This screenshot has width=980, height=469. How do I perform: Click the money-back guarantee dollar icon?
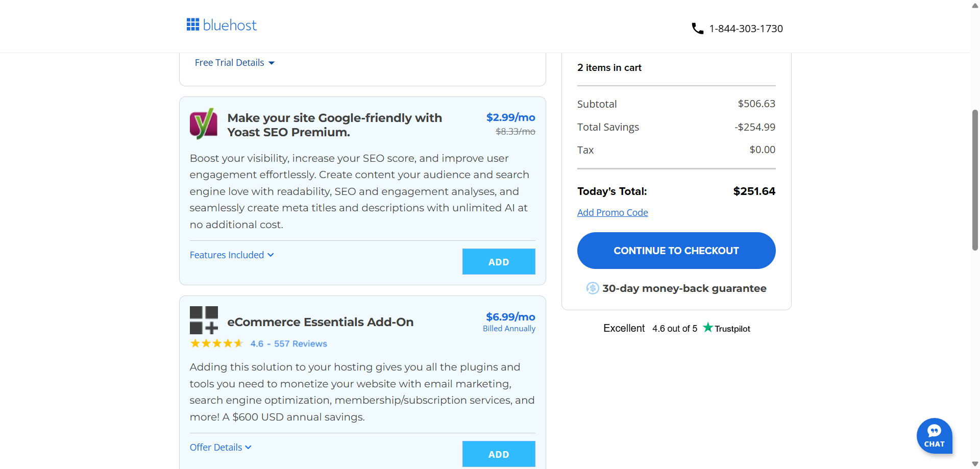(x=592, y=288)
